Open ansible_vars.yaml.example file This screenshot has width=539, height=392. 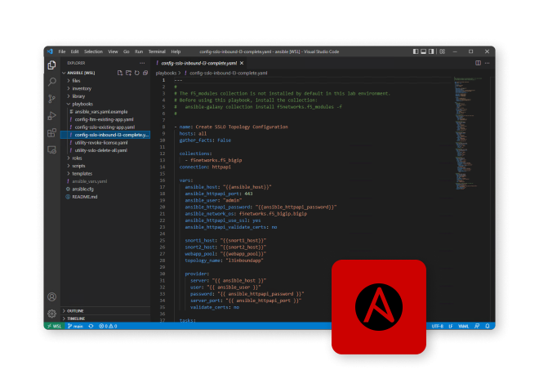pos(105,112)
